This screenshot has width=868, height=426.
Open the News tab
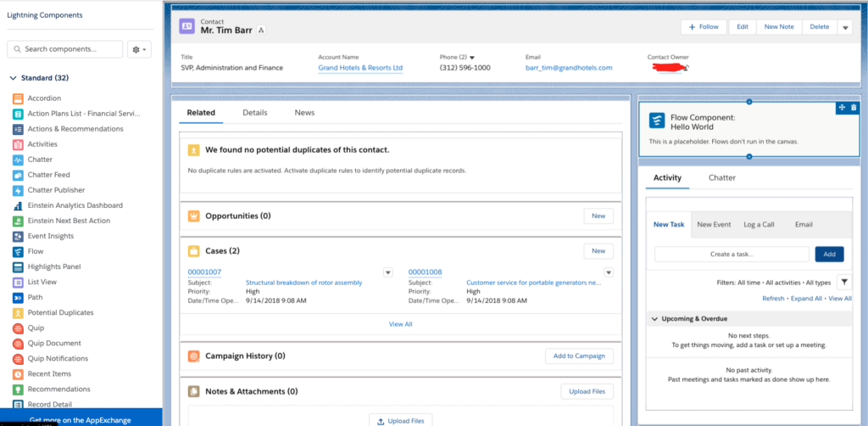(304, 113)
